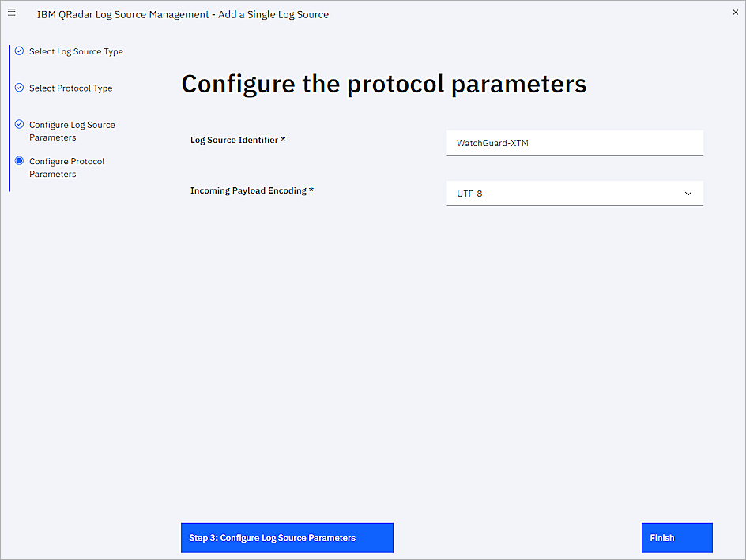Click checkmark icon beside Select Log Source Type
The width and height of the screenshot is (746, 560).
(19, 51)
